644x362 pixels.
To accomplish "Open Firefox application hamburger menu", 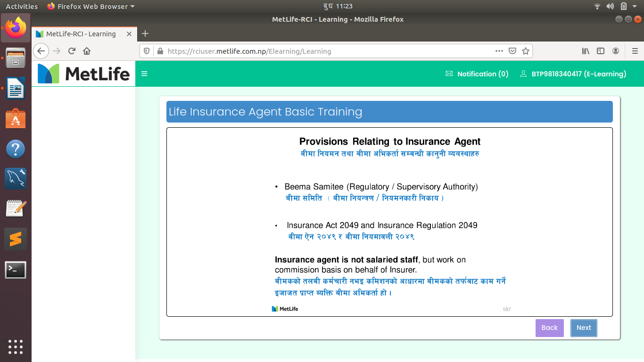I will click(635, 51).
